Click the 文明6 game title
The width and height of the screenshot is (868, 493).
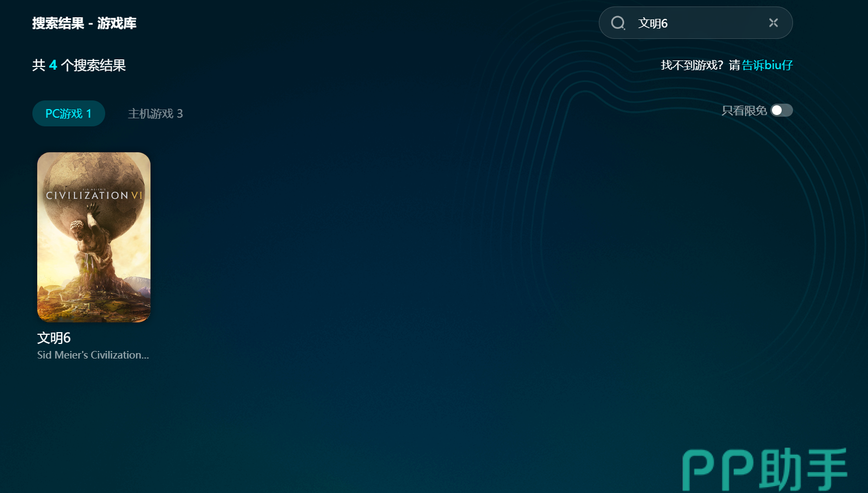click(54, 338)
